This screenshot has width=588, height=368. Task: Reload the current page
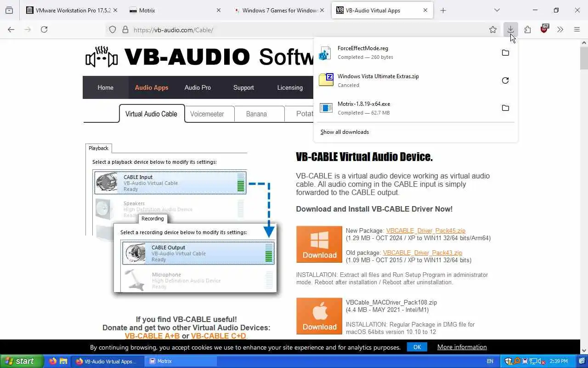click(44, 29)
